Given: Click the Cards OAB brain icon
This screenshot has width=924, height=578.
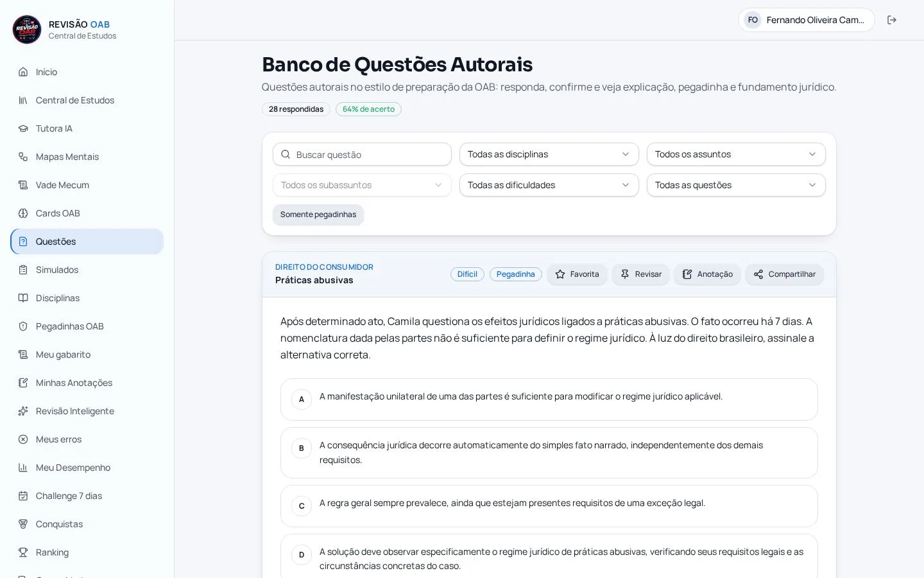Looking at the screenshot, I should pyautogui.click(x=23, y=213).
